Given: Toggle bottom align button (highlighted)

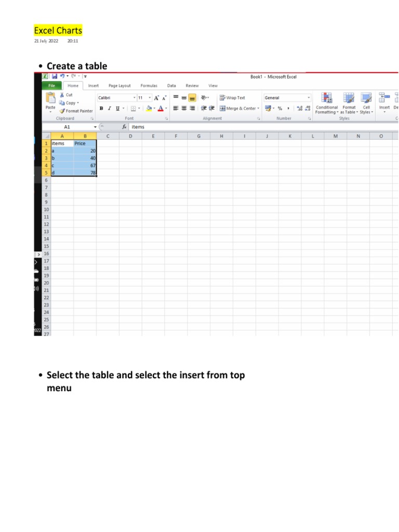Looking at the screenshot, I should (x=192, y=98).
